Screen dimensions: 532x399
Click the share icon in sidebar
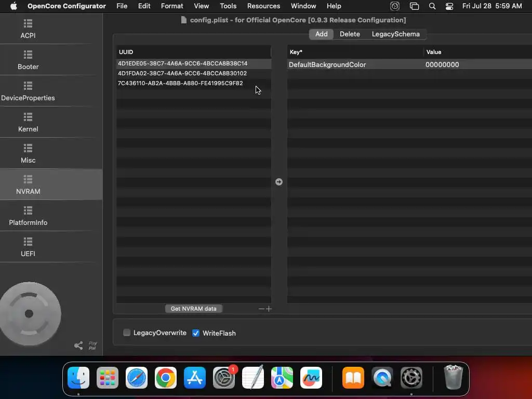pyautogui.click(x=78, y=345)
